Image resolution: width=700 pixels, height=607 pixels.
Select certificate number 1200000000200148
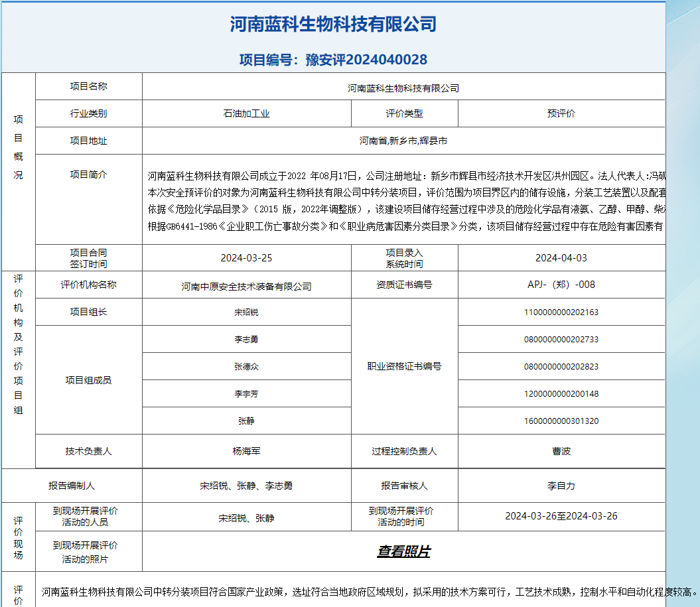tap(561, 394)
